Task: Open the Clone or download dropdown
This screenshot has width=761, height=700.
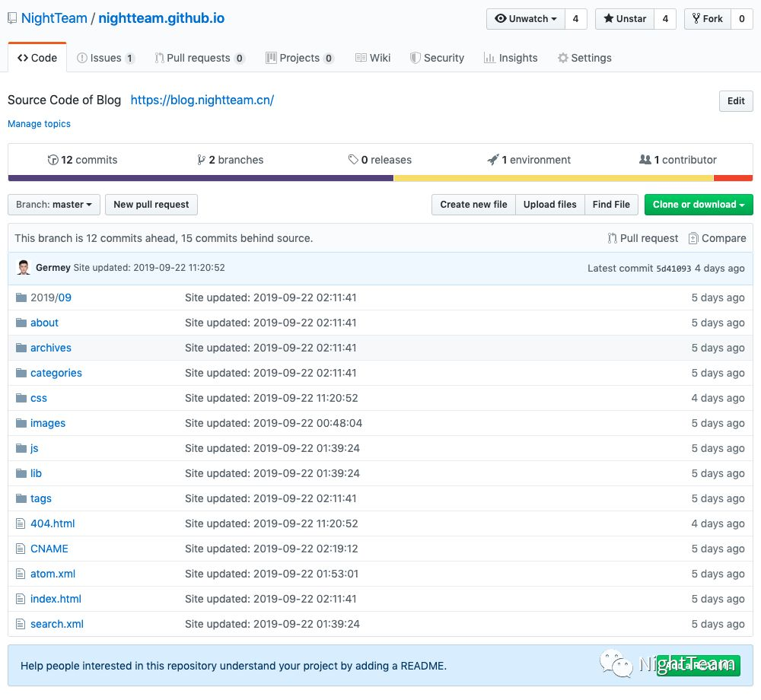Action: tap(699, 205)
